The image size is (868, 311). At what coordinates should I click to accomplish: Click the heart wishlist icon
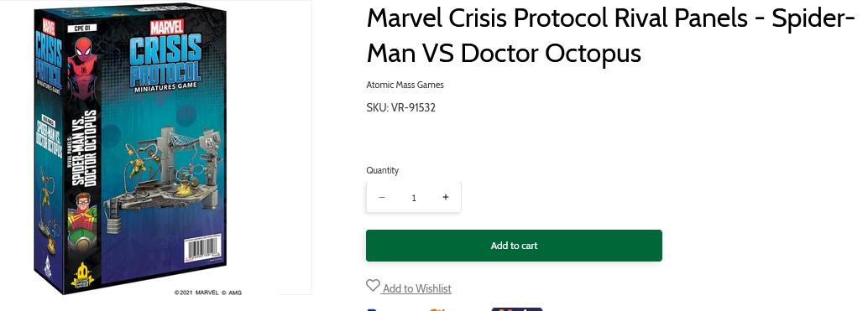pos(373,286)
